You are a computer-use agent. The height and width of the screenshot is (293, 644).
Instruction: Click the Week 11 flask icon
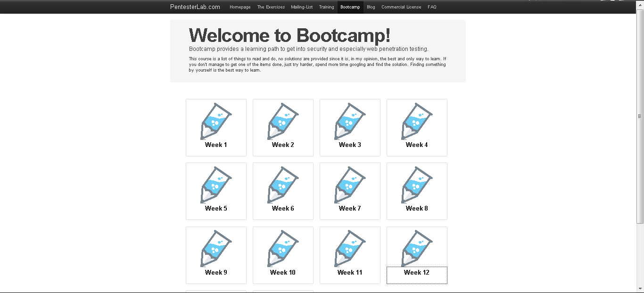click(350, 249)
